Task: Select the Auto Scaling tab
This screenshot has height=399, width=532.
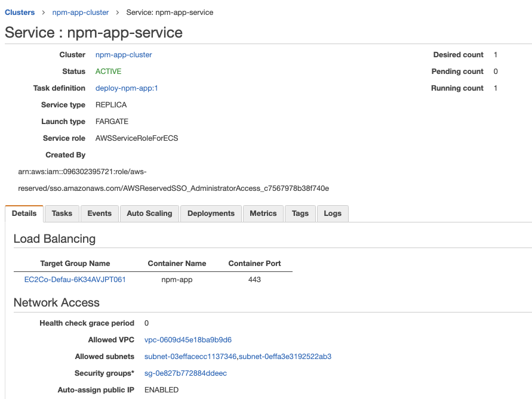Action: pos(149,214)
